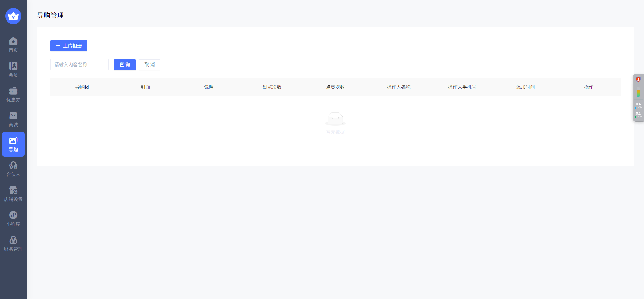Click the 取消 cancel button

pos(150,65)
